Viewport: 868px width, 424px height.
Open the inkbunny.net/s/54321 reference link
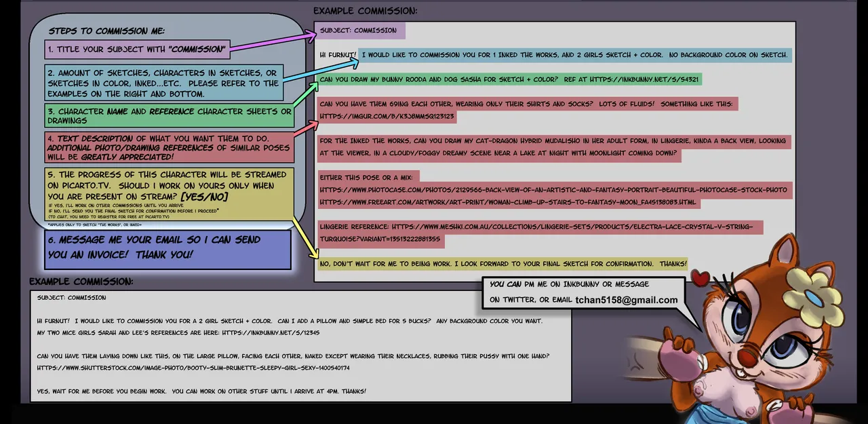tap(644, 79)
